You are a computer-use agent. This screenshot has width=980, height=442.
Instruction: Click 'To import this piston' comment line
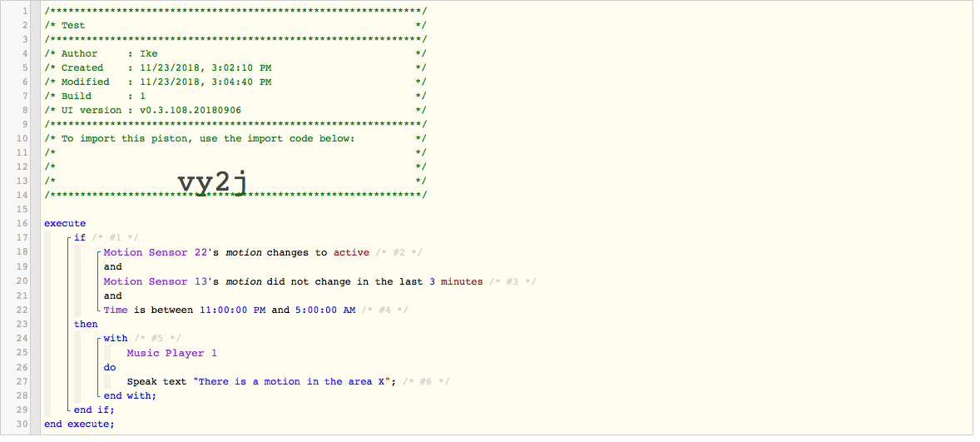point(235,139)
